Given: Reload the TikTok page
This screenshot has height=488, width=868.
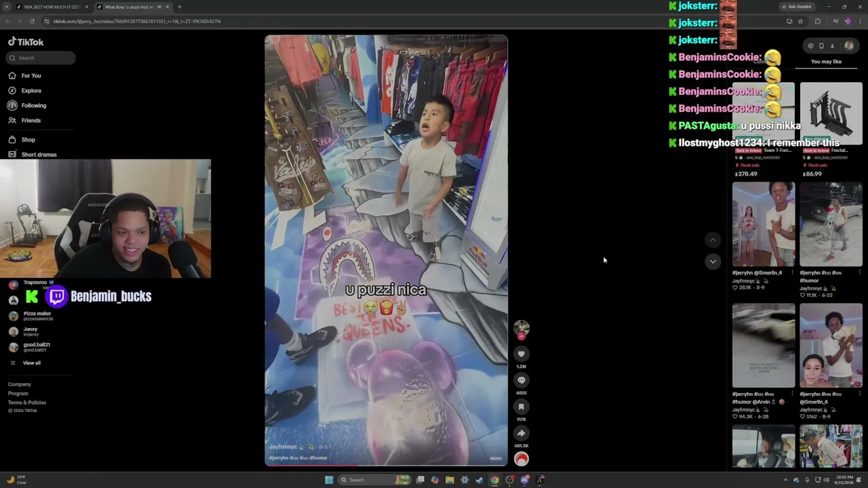Looking at the screenshot, I should [x=32, y=21].
